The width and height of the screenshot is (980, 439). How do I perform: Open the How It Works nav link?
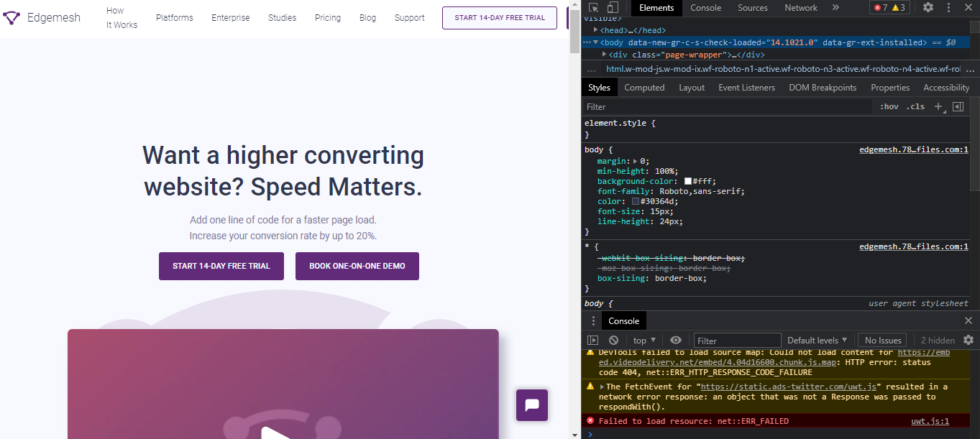(x=122, y=18)
